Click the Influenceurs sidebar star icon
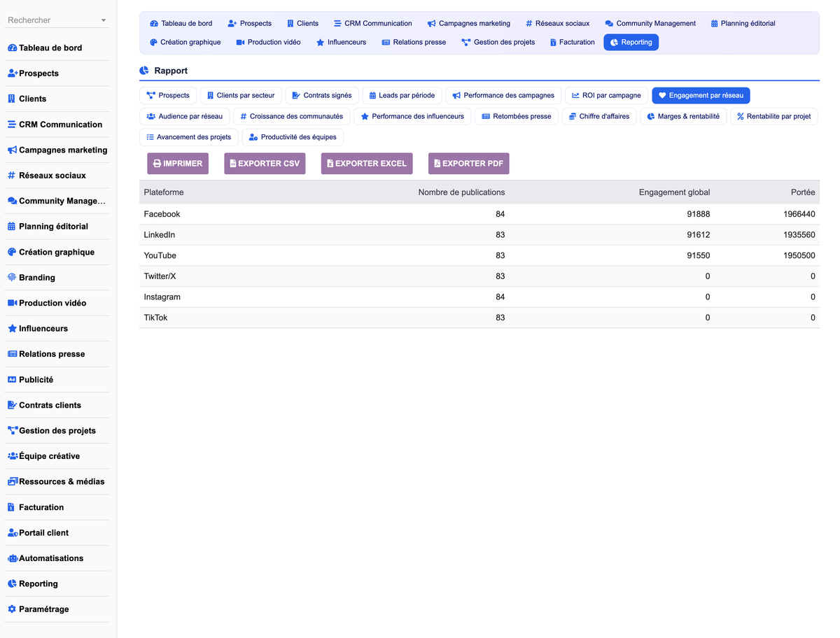Screen dimensions: 840x638 12,329
